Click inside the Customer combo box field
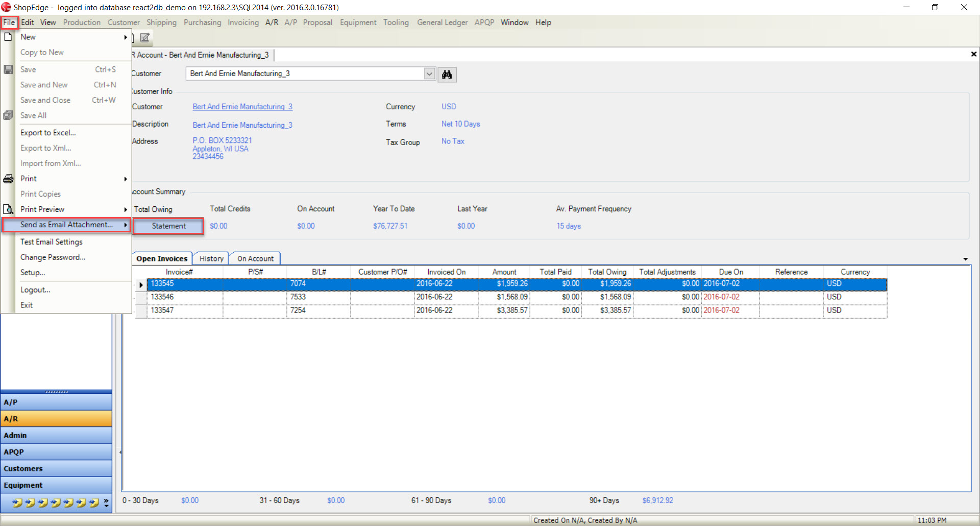Image resolution: width=980 pixels, height=526 pixels. [x=305, y=74]
